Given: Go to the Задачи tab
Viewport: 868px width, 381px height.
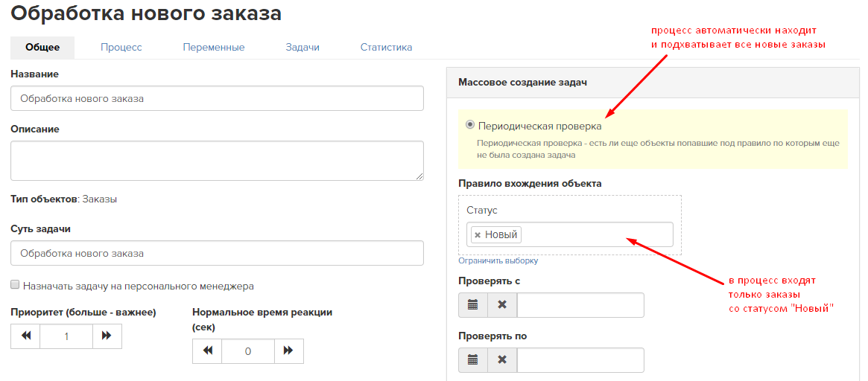Looking at the screenshot, I should 302,48.
